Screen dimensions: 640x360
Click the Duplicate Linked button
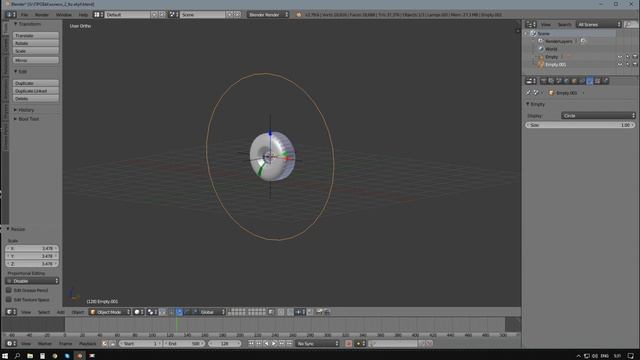[x=36, y=91]
